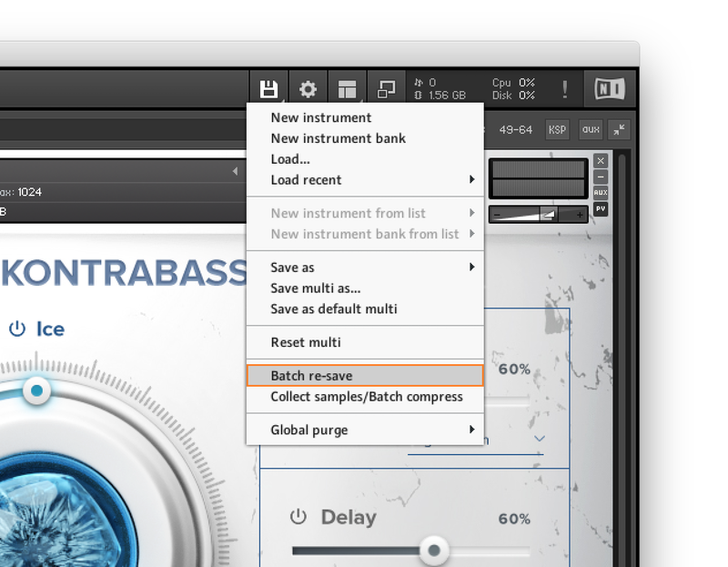The image size is (728, 567).
Task: Minimize the instrument header with the minus button
Action: point(601,177)
